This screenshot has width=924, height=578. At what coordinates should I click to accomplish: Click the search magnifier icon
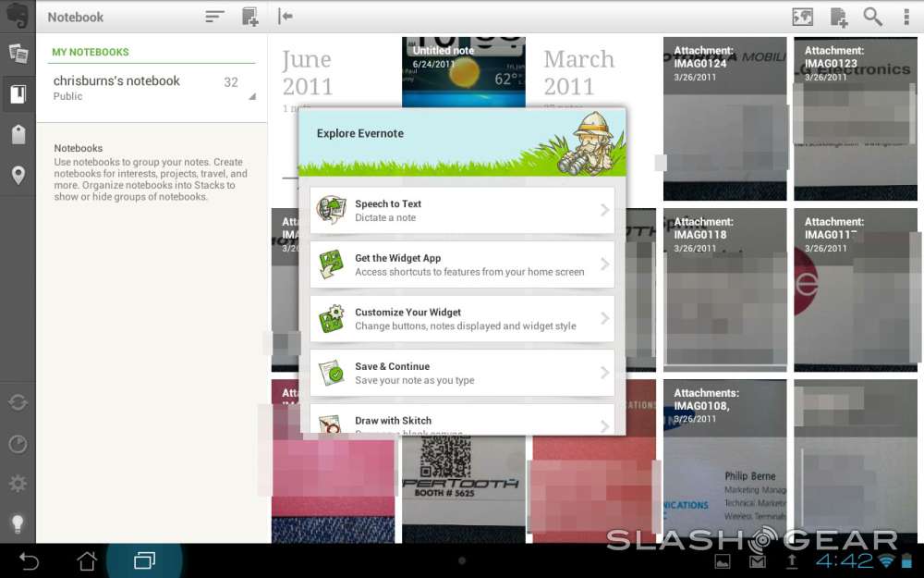point(872,17)
